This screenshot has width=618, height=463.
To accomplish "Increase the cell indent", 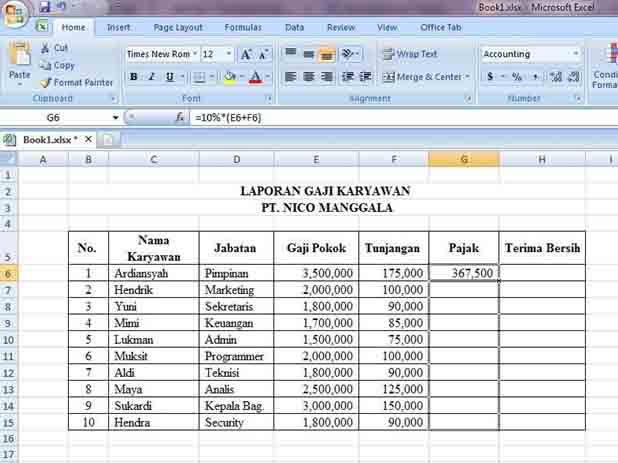I will pos(365,76).
